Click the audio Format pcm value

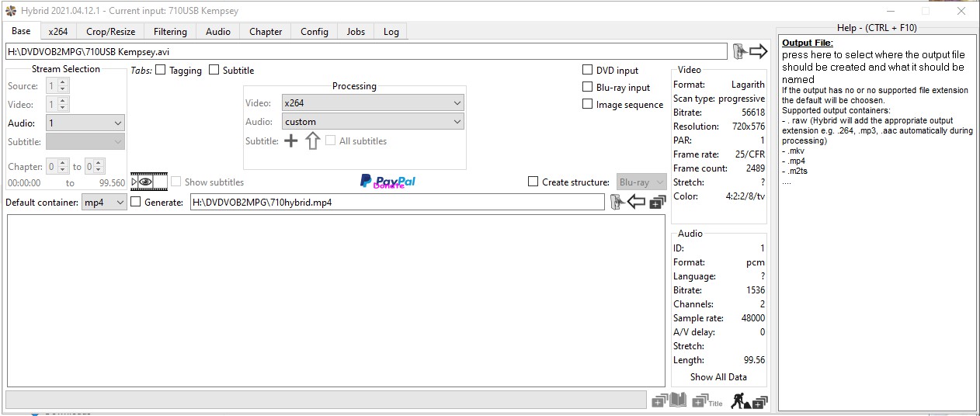coord(756,262)
